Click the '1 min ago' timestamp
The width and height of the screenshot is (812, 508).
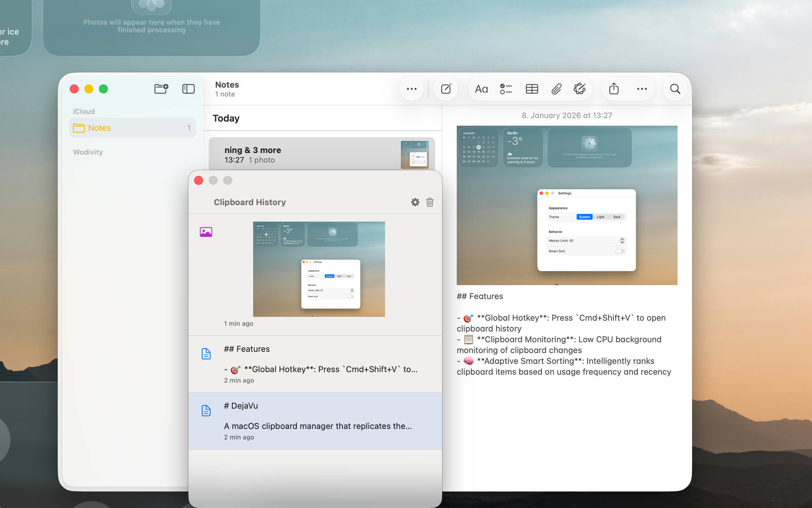239,323
